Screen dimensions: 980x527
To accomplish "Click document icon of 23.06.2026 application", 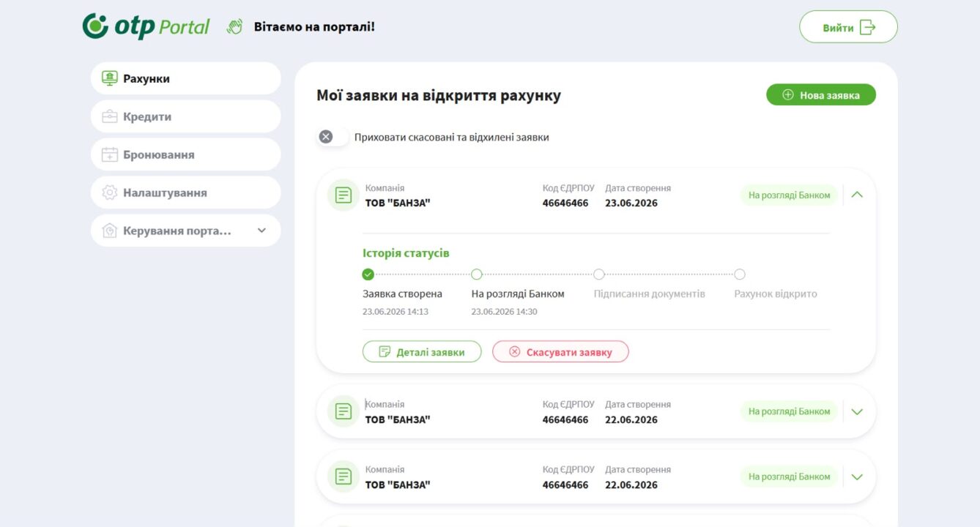I will (x=343, y=195).
